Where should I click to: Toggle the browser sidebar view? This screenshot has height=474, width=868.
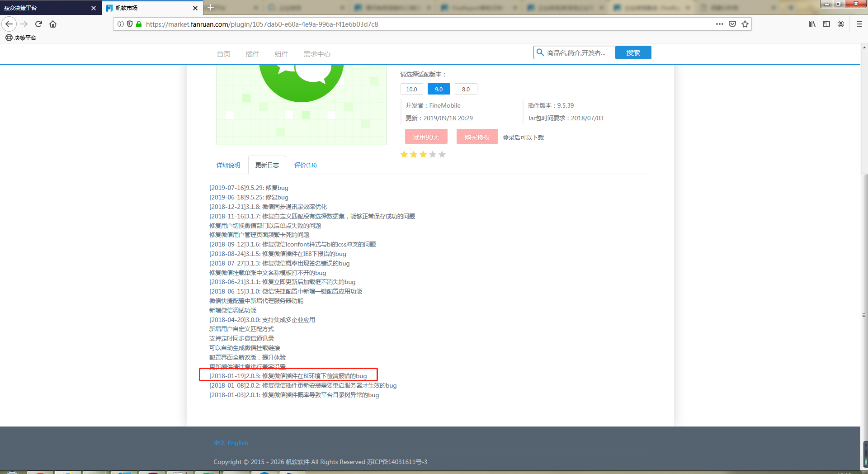pyautogui.click(x=826, y=24)
